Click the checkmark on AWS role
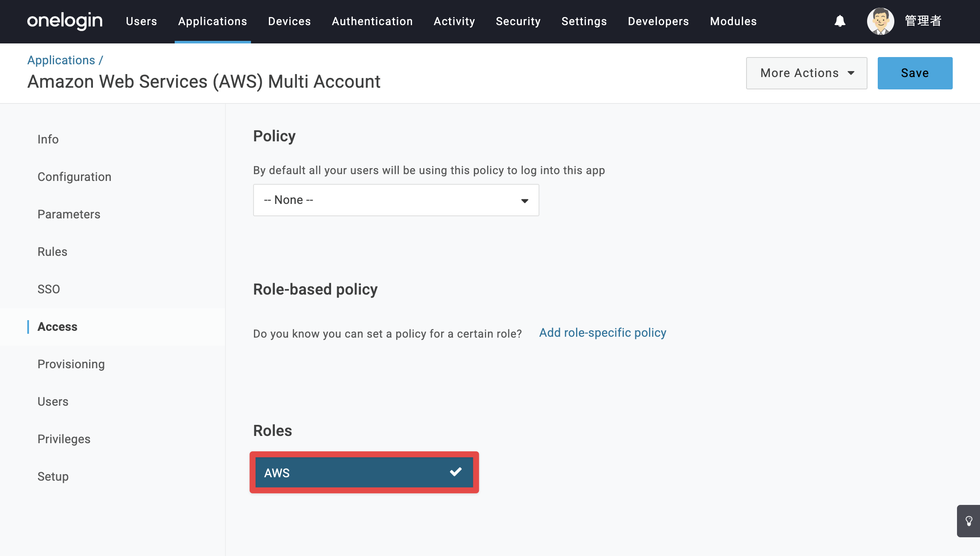980x556 pixels. point(456,472)
